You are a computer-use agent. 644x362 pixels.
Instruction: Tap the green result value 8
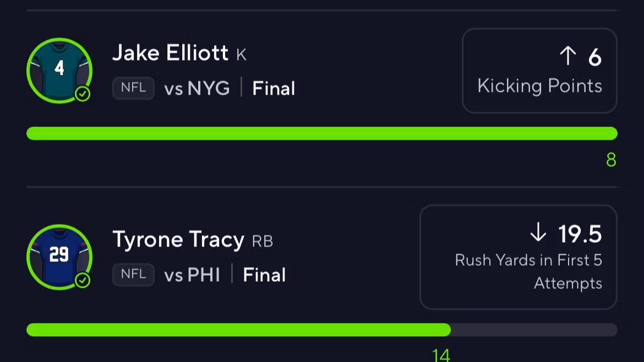pyautogui.click(x=611, y=160)
